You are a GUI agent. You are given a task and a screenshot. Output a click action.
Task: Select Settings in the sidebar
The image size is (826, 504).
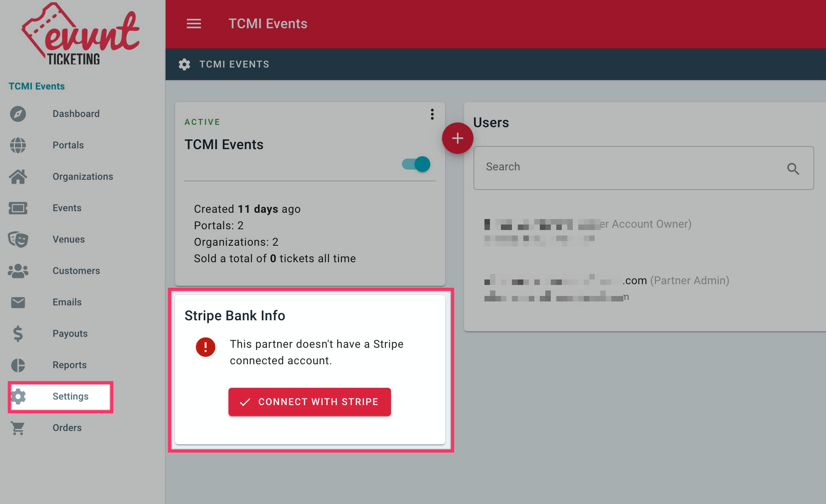70,396
